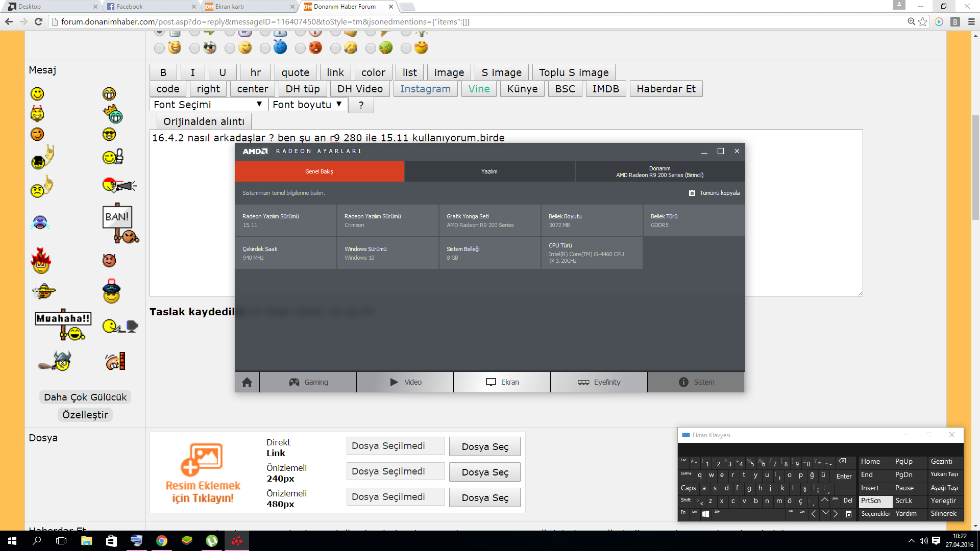Screen dimensions: 980x551
Task: Tap PrtScn on the on-screen keyboard
Action: click(x=875, y=501)
